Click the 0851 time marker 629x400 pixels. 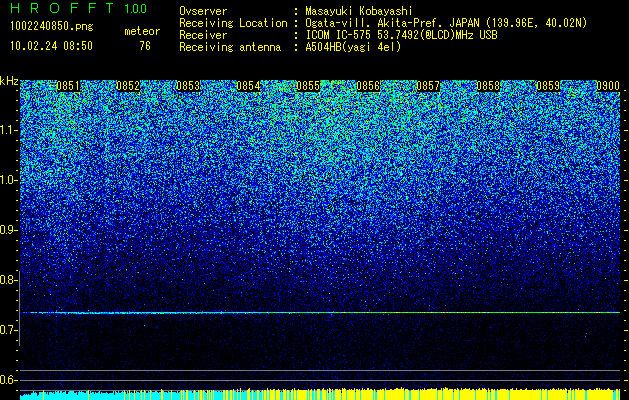click(68, 86)
